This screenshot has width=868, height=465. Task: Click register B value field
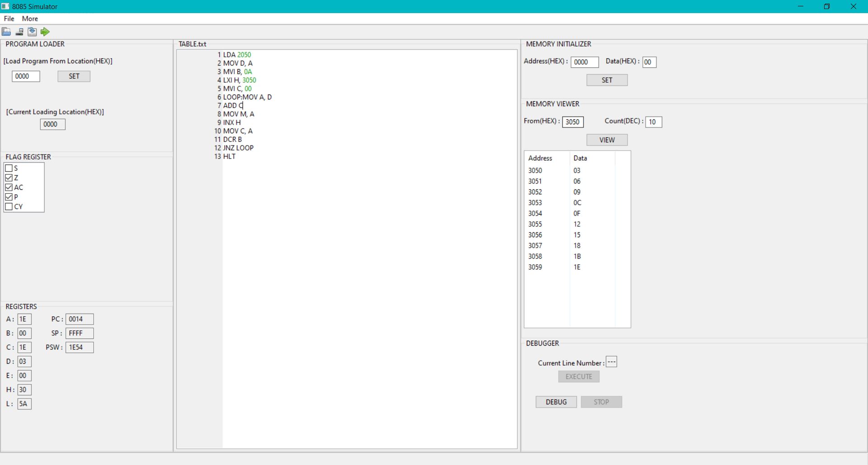pyautogui.click(x=24, y=333)
